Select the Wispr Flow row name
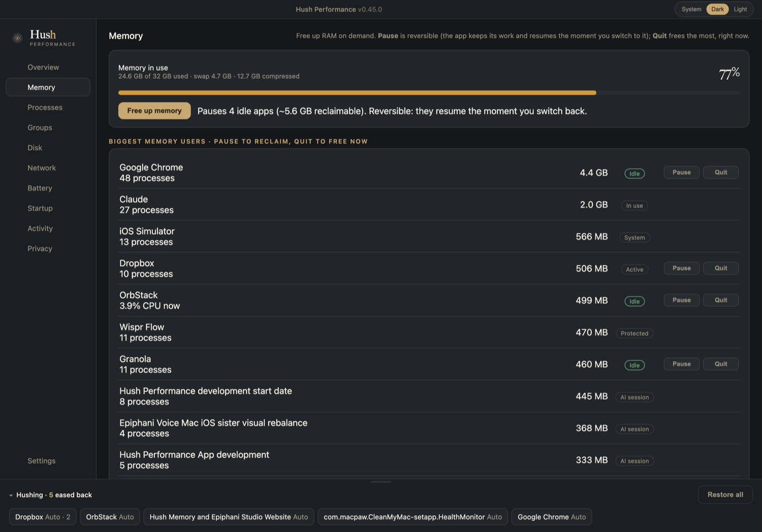The image size is (762, 532). 142,327
